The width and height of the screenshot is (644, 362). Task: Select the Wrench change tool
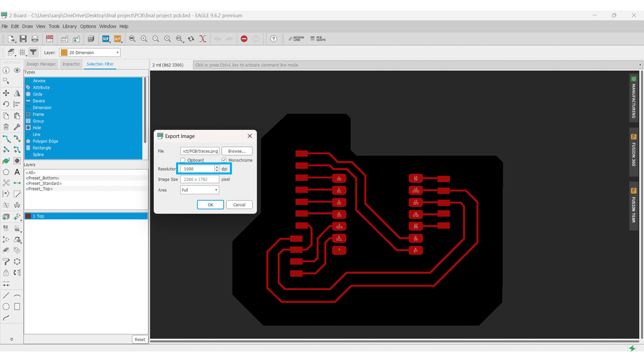pyautogui.click(x=17, y=127)
